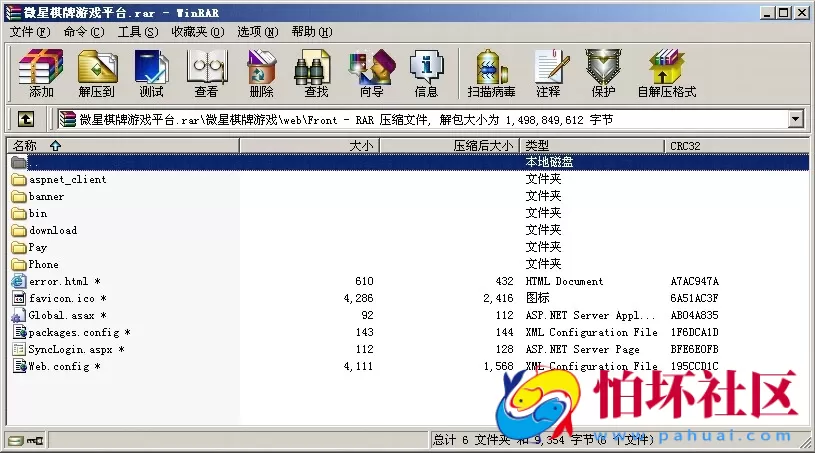Click the key icon in status bar

click(35, 441)
